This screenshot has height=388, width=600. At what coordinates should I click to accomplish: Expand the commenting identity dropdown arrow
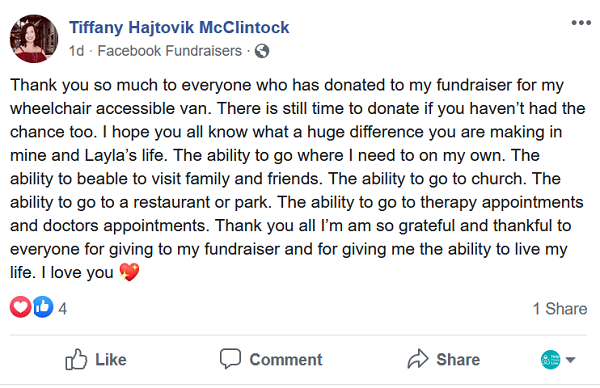[x=570, y=360]
